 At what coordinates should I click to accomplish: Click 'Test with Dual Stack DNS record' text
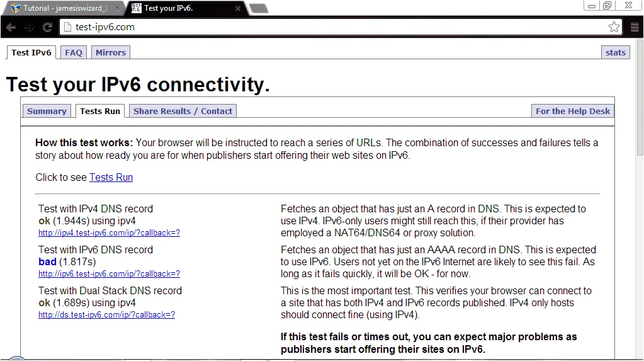point(110,290)
